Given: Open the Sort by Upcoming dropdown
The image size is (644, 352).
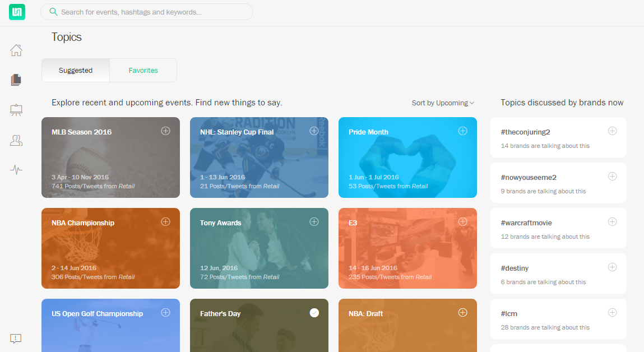Looking at the screenshot, I should click(x=443, y=103).
